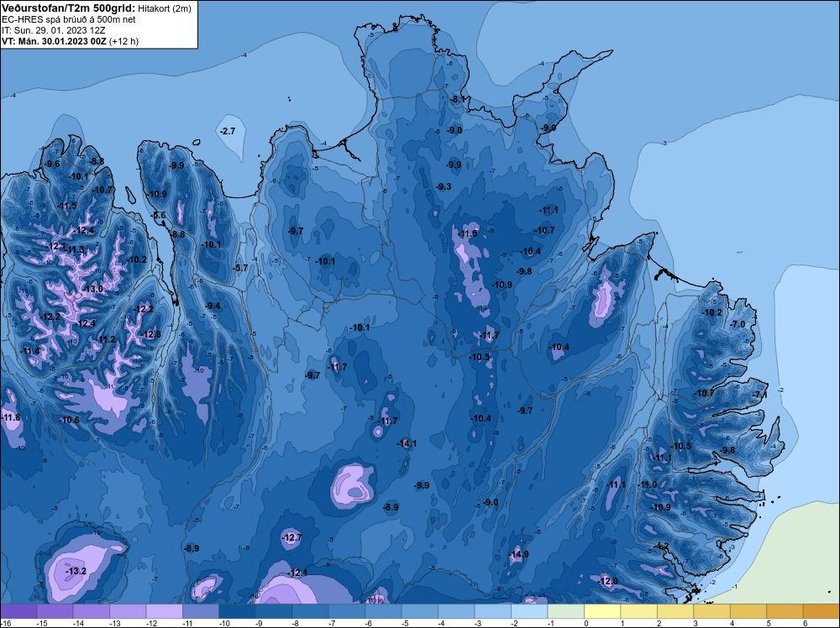Viewport: 840px width, 628px height.
Task: Click the -7.0 temperature label
Action: 738,324
